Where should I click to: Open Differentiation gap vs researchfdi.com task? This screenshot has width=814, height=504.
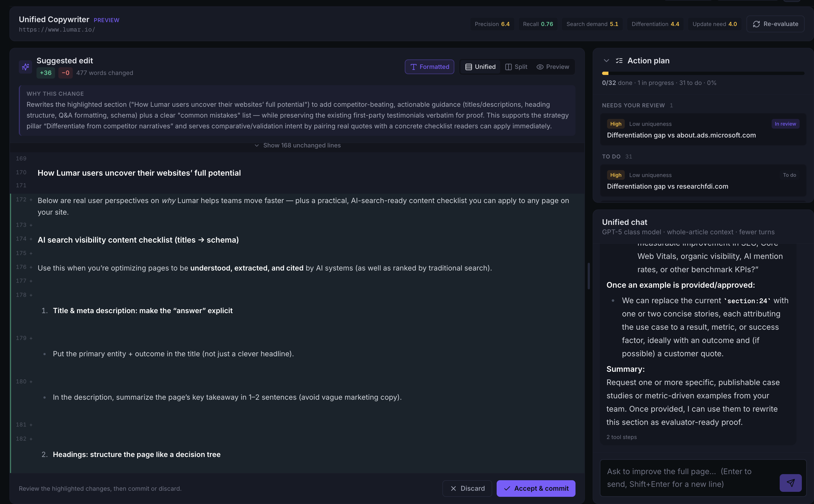point(703,180)
